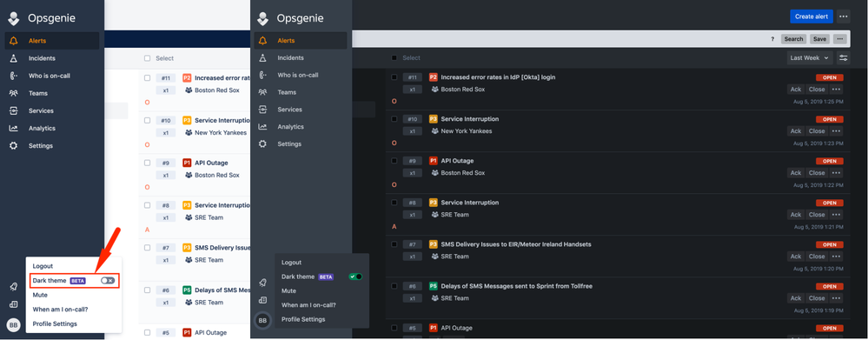Check alert #8 checkbox in dark theme list
Image resolution: width=868 pixels, height=340 pixels.
394,203
